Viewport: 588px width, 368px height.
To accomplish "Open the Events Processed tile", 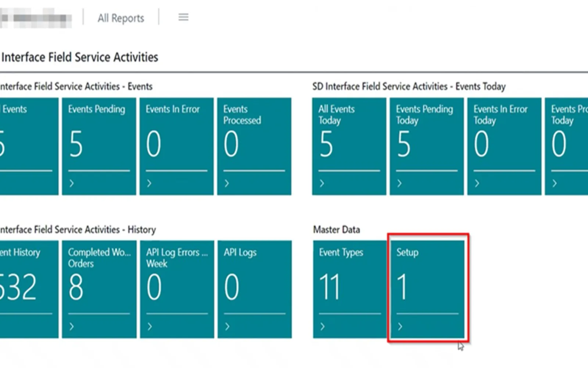I will 254,146.
